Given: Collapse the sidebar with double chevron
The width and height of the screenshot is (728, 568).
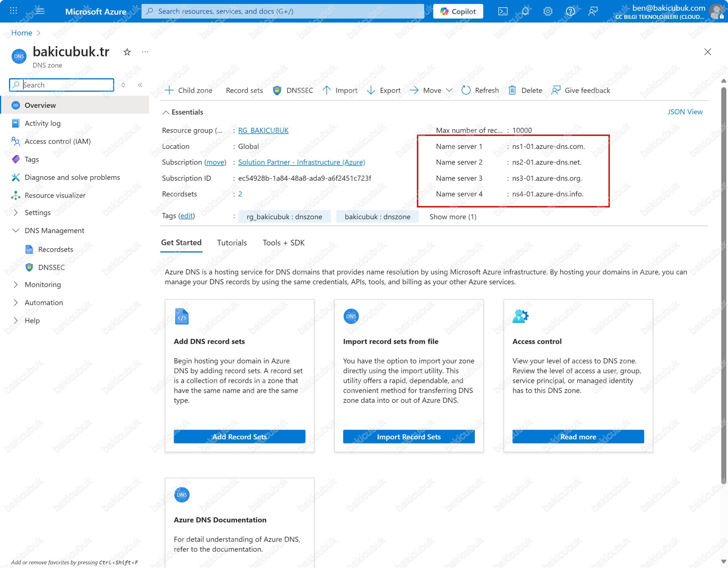Looking at the screenshot, I should [140, 85].
